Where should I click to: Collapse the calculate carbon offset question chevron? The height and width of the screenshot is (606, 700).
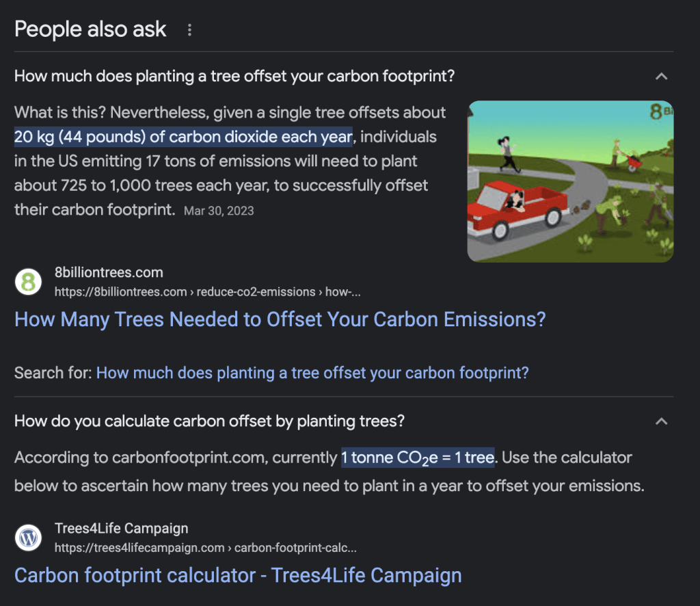661,421
